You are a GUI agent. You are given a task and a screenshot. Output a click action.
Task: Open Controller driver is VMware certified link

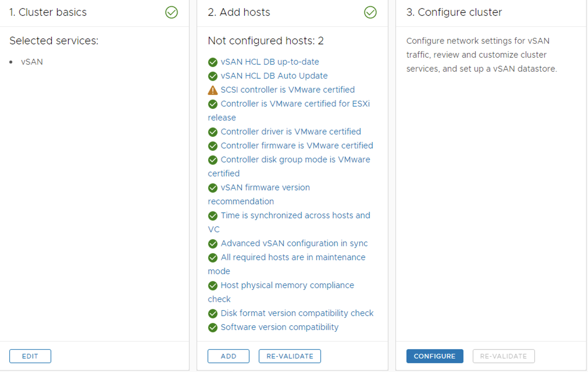pyautogui.click(x=291, y=132)
